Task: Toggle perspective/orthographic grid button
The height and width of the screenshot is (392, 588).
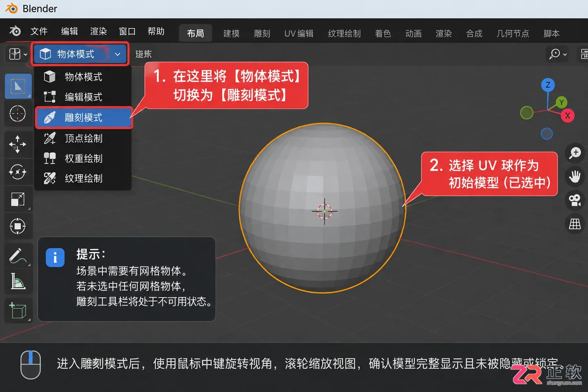Action: click(575, 224)
